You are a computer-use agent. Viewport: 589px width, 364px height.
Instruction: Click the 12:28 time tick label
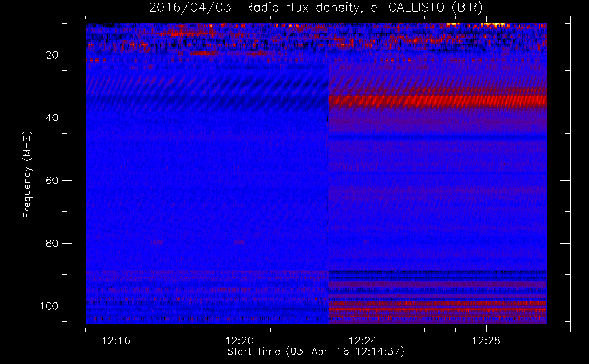click(x=486, y=341)
